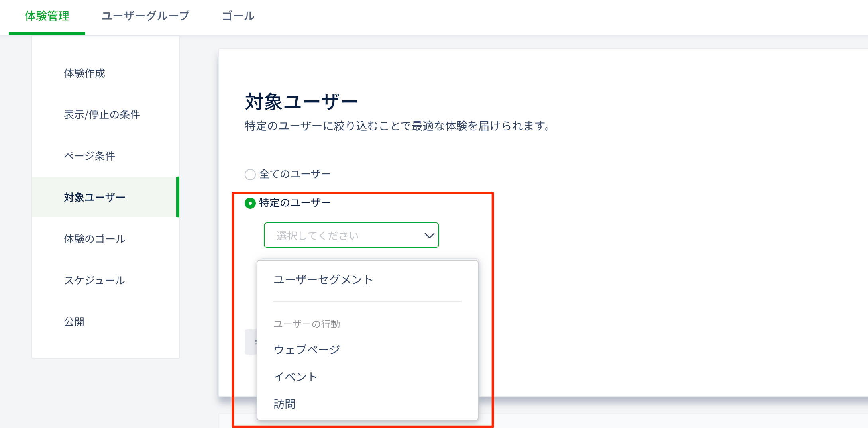The image size is (868, 428).
Task: Select the 特定のユーザー radio button
Action: [x=250, y=203]
